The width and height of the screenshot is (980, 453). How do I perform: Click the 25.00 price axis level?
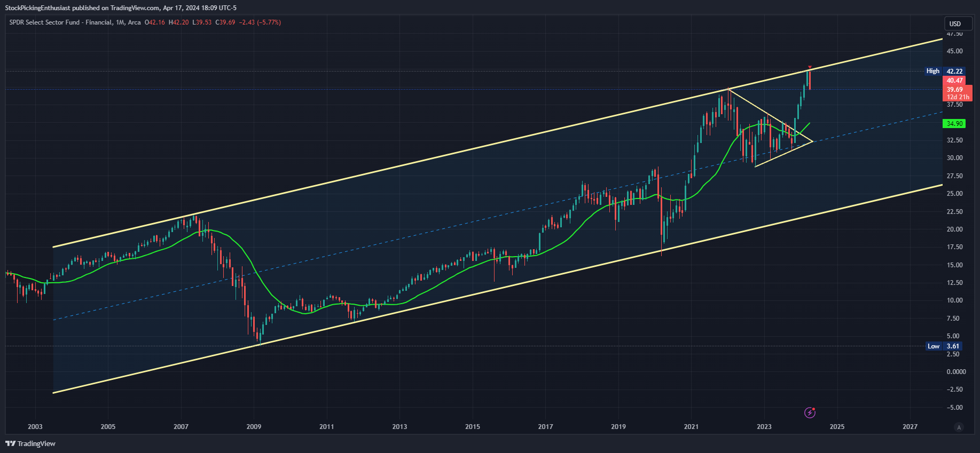pos(954,194)
